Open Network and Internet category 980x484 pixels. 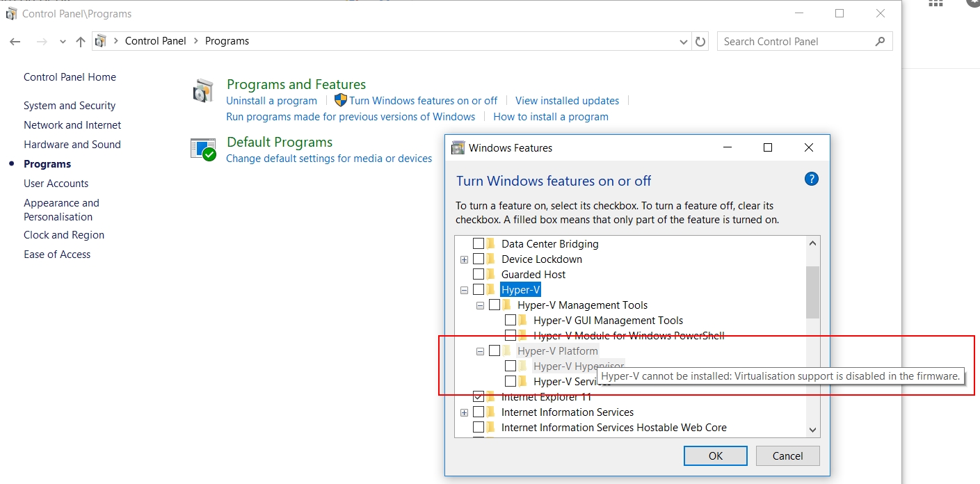pos(72,125)
